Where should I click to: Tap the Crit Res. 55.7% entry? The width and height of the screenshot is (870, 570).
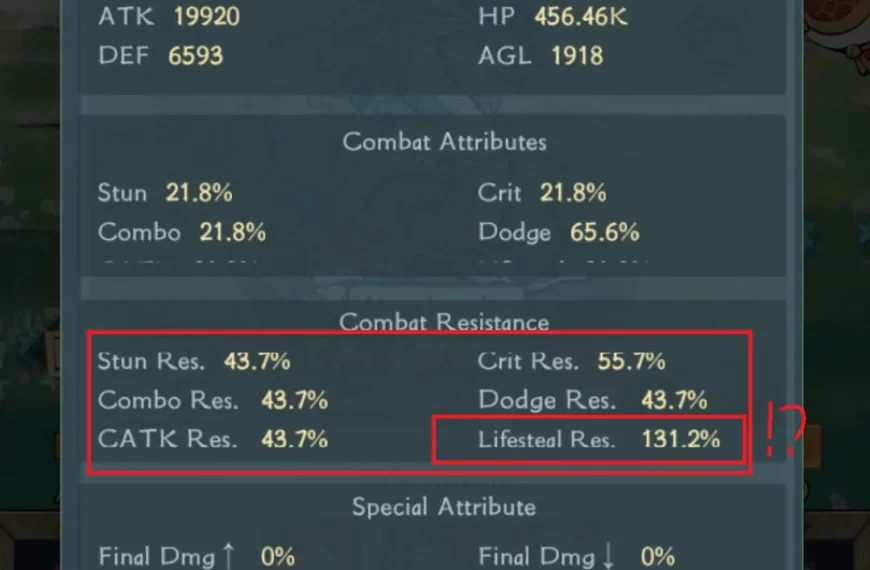tap(571, 361)
